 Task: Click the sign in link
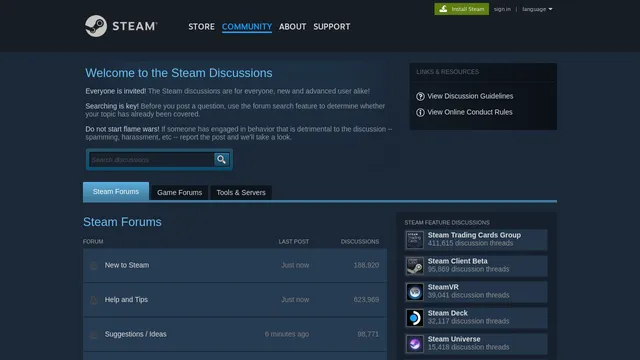point(502,9)
